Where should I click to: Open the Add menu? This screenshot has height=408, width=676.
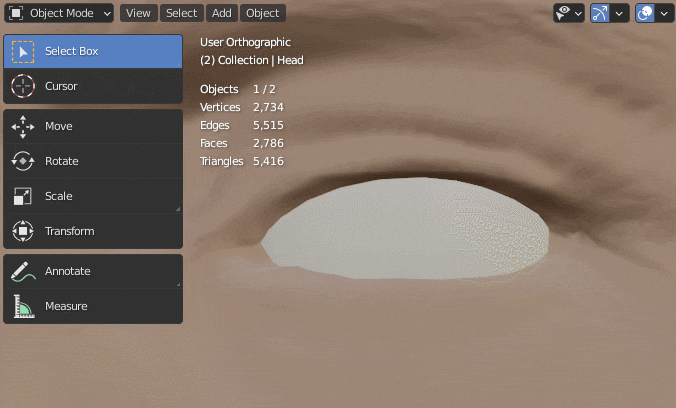pos(222,13)
